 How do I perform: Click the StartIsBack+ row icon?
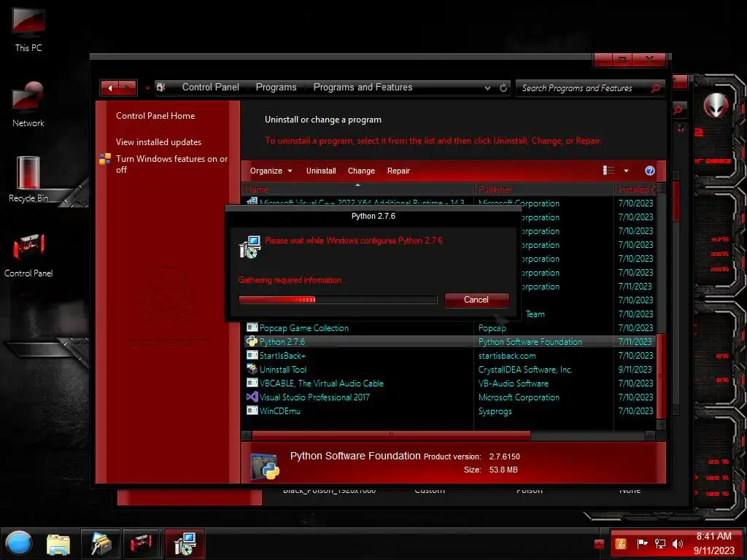pos(252,355)
